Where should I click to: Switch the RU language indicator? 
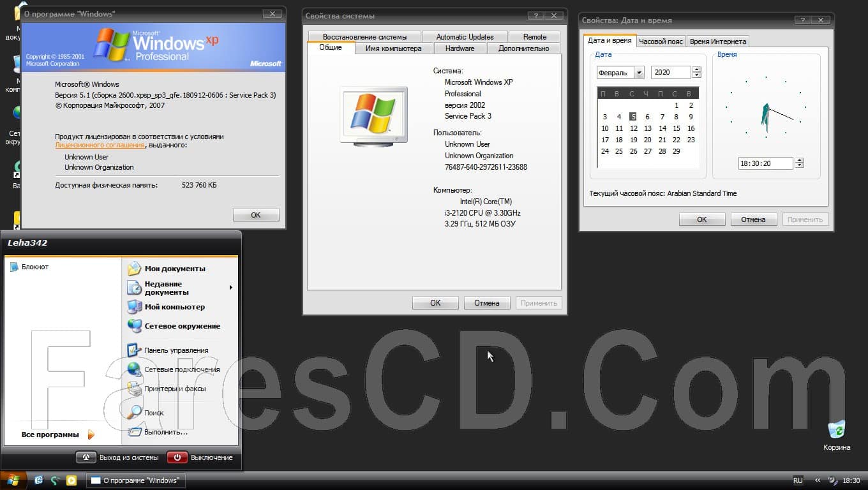tap(798, 480)
